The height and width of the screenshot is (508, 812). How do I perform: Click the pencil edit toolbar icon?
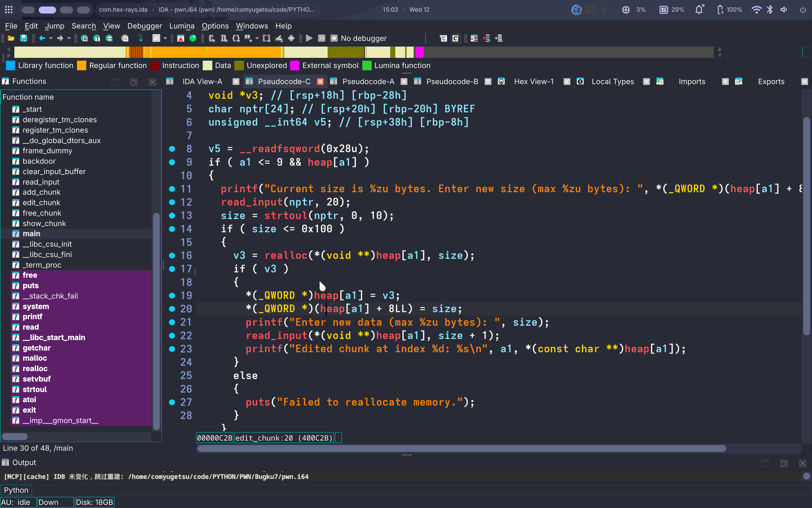click(279, 38)
